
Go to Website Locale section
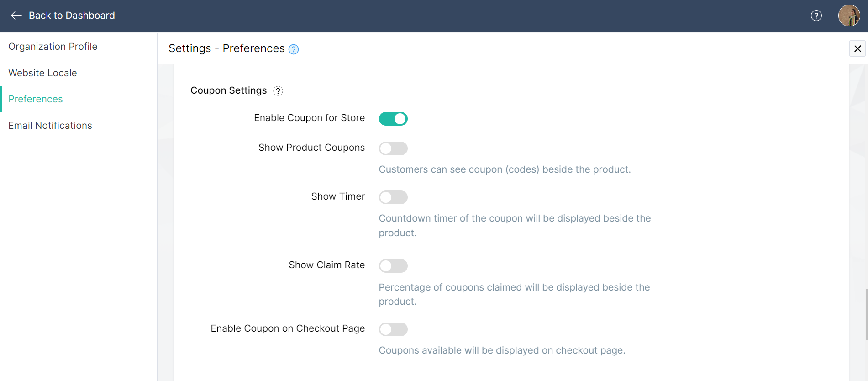42,73
